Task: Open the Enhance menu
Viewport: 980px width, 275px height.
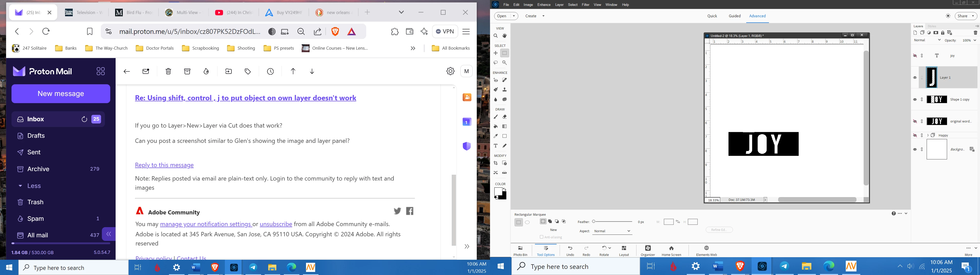Action: [544, 5]
